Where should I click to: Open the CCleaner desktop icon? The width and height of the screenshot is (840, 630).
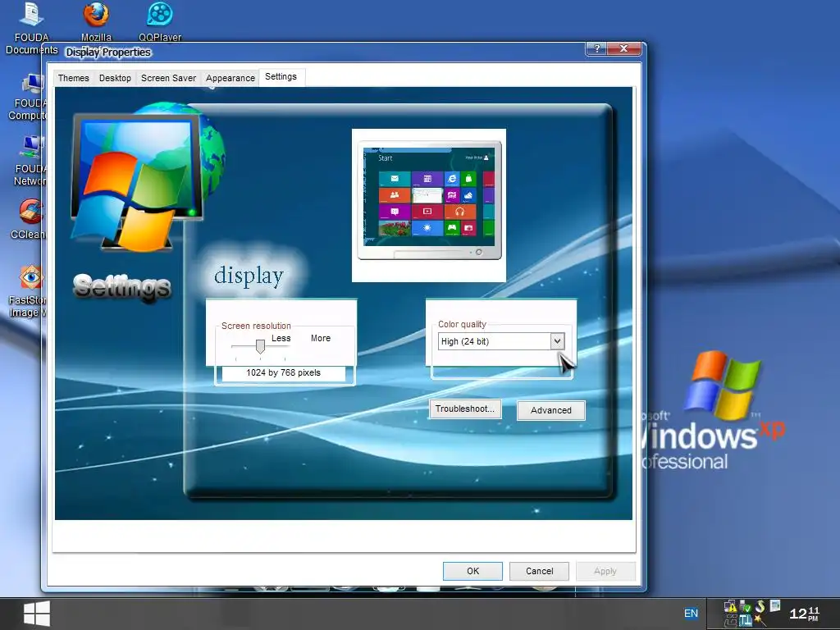tap(29, 220)
